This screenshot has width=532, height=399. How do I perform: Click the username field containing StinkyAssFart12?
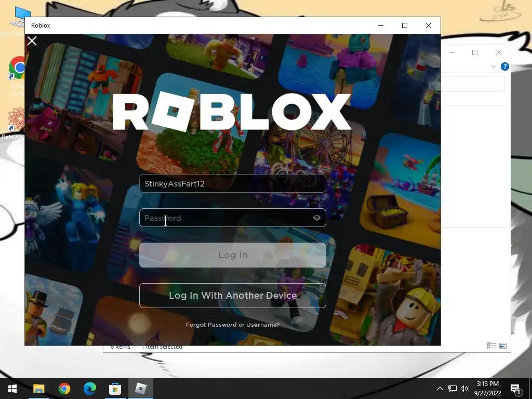tap(232, 183)
